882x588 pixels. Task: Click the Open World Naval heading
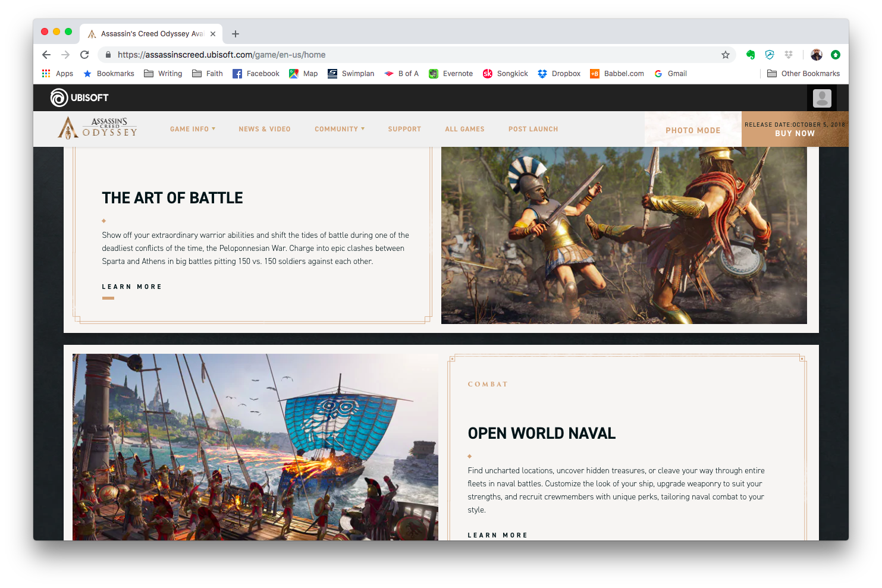pos(542,433)
